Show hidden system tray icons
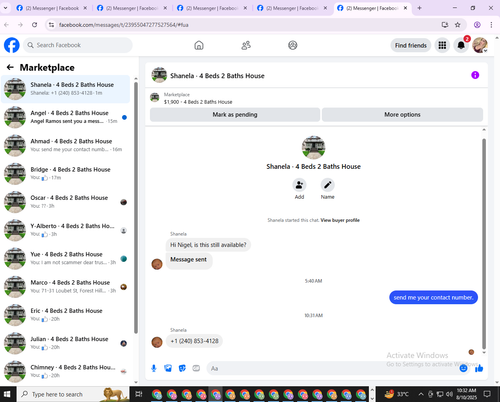 [421, 394]
